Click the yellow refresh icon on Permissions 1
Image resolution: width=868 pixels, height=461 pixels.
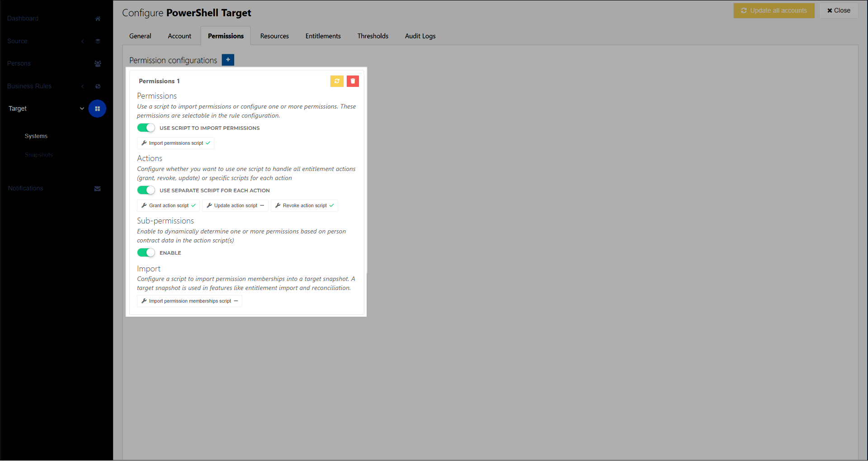point(337,81)
